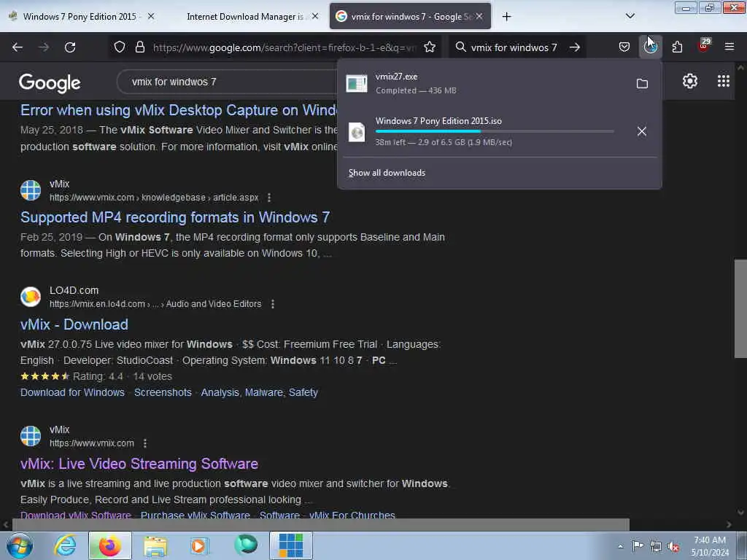Open Supported MP4 recording formats result
Image resolution: width=747 pixels, height=560 pixels.
[175, 217]
